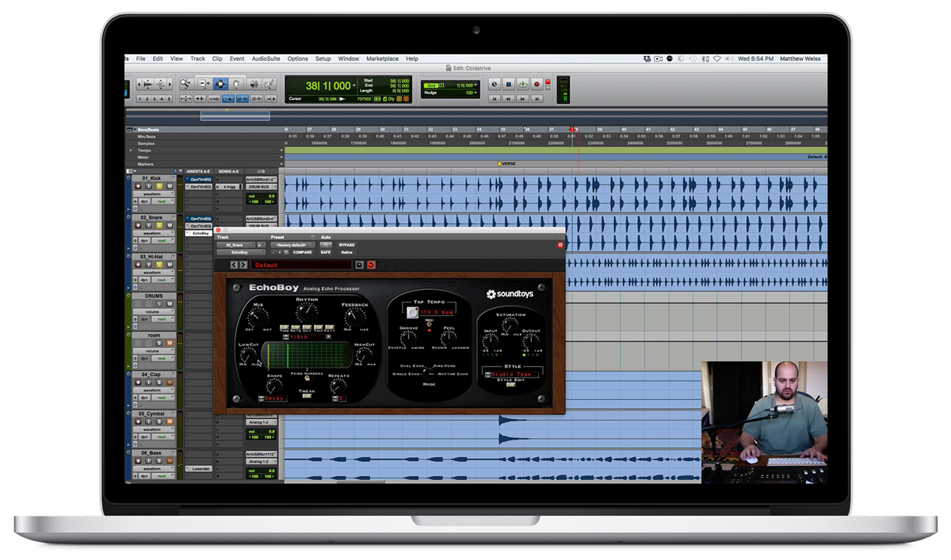This screenshot has height=560, width=951.
Task: Click DRUM BUS output on 01_Kick
Action: point(261,187)
